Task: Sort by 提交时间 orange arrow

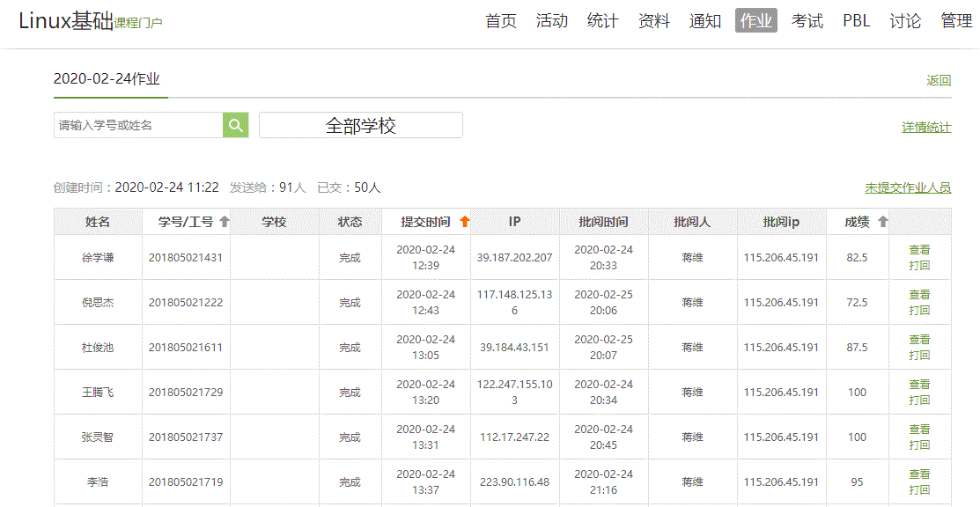Action: tap(465, 222)
